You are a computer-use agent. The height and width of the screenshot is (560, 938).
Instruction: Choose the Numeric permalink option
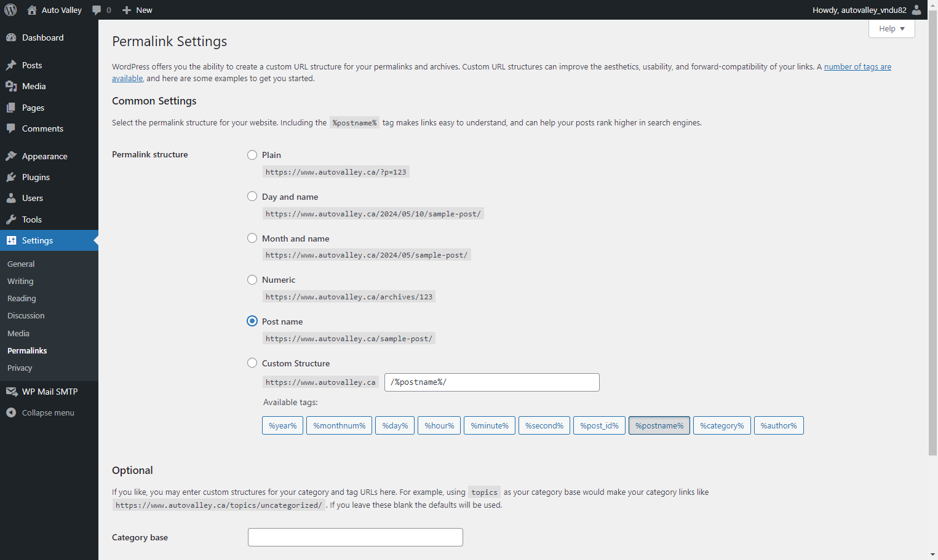(252, 280)
